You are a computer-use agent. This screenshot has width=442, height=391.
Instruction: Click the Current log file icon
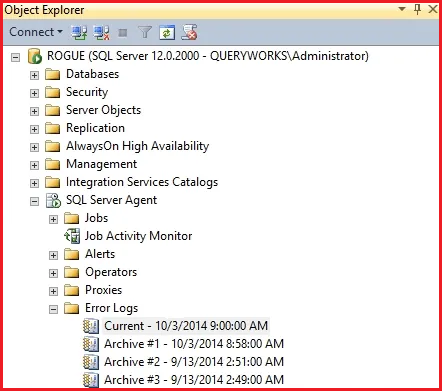(91, 326)
